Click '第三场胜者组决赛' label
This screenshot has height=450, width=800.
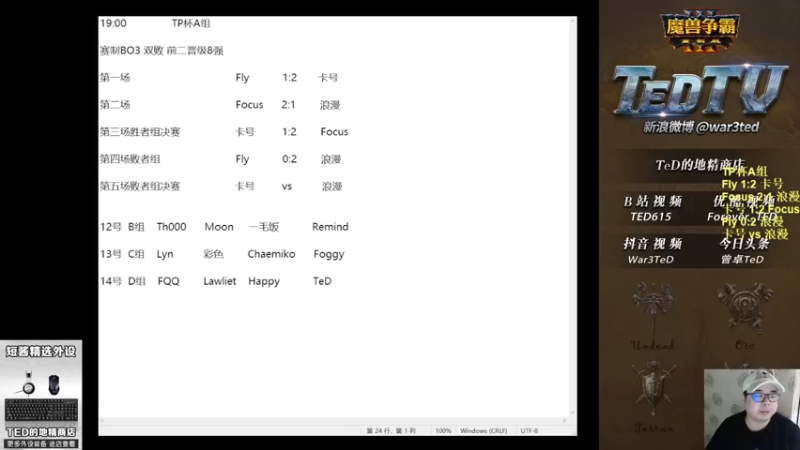point(140,132)
